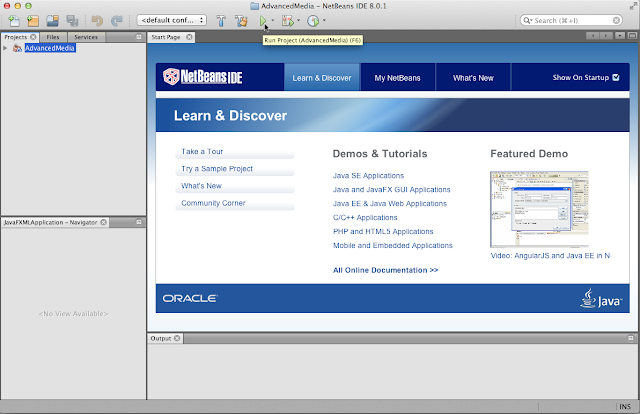Open the What's New header tab
The image size is (640, 414).
(473, 78)
